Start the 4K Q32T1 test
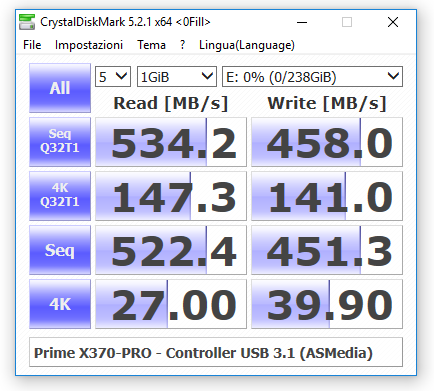The height and width of the screenshot is (391, 434). click(x=60, y=196)
